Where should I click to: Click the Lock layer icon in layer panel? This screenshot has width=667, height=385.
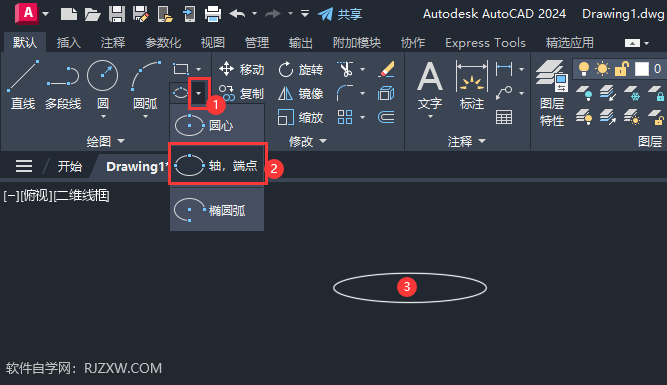click(x=656, y=93)
